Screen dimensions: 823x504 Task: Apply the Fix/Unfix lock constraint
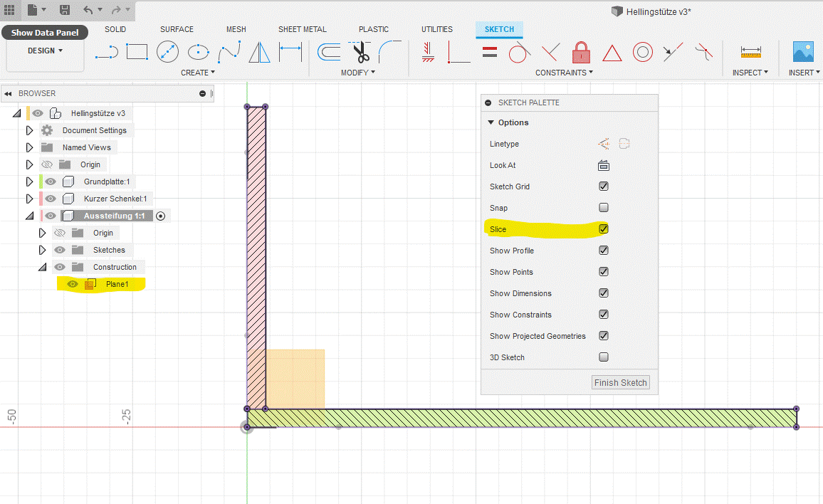click(582, 52)
